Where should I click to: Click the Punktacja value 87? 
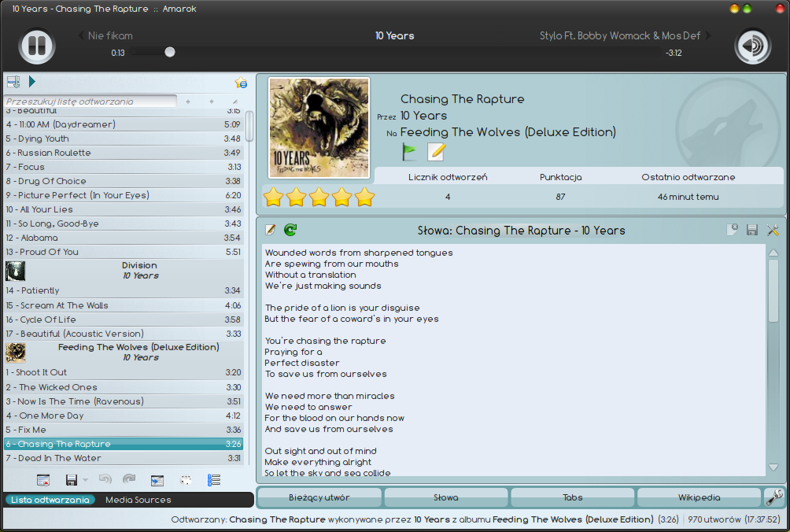pyautogui.click(x=560, y=197)
